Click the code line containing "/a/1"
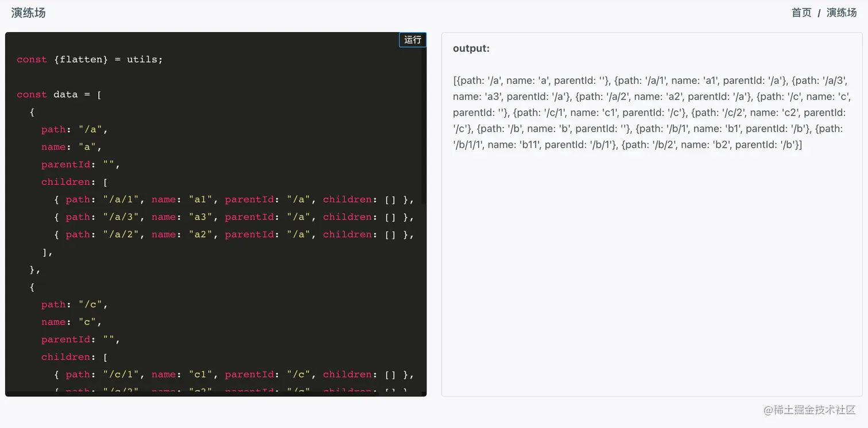Image resolution: width=868 pixels, height=428 pixels. (234, 199)
